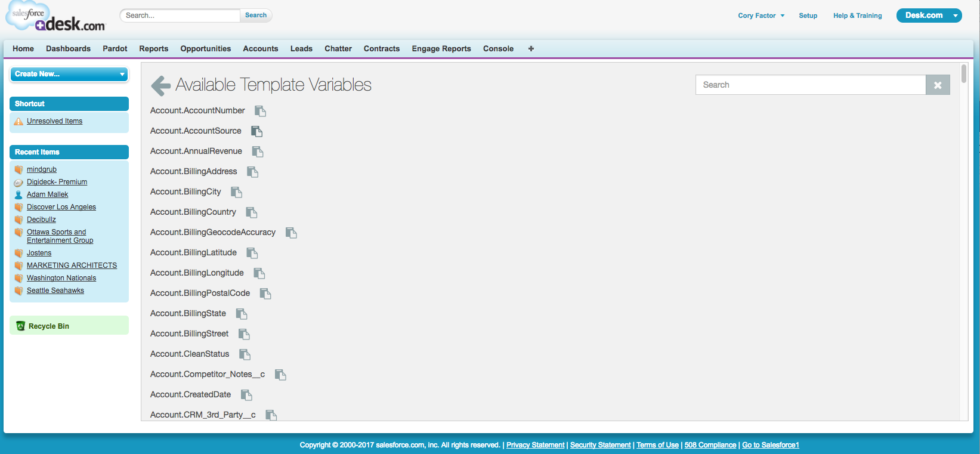Expand the Create New dropdown
The height and width of the screenshot is (454, 980).
point(69,74)
